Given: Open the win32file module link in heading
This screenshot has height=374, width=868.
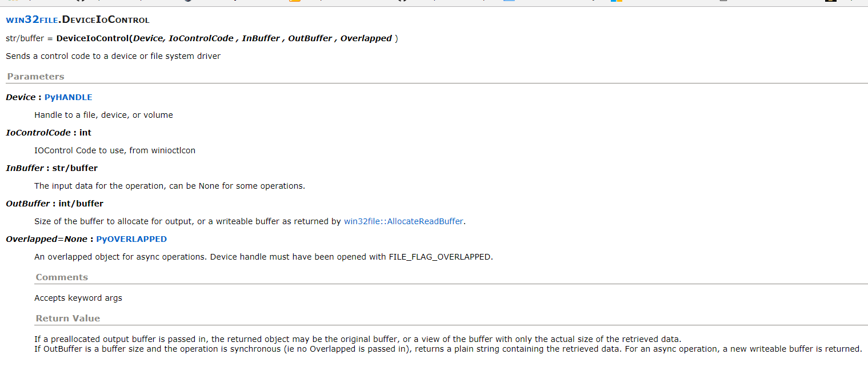Looking at the screenshot, I should 32,20.
